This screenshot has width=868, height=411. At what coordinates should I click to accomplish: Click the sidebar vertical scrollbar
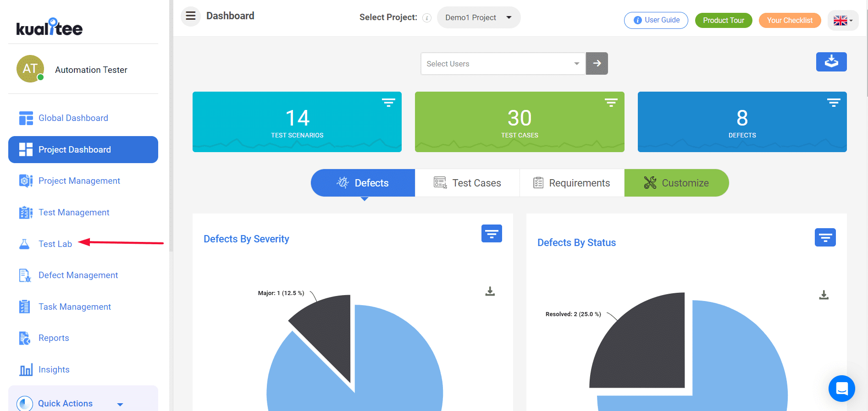pyautogui.click(x=171, y=126)
